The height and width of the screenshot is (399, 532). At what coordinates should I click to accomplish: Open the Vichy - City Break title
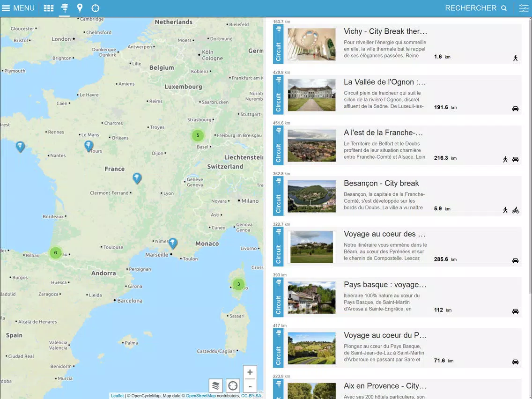385,31
